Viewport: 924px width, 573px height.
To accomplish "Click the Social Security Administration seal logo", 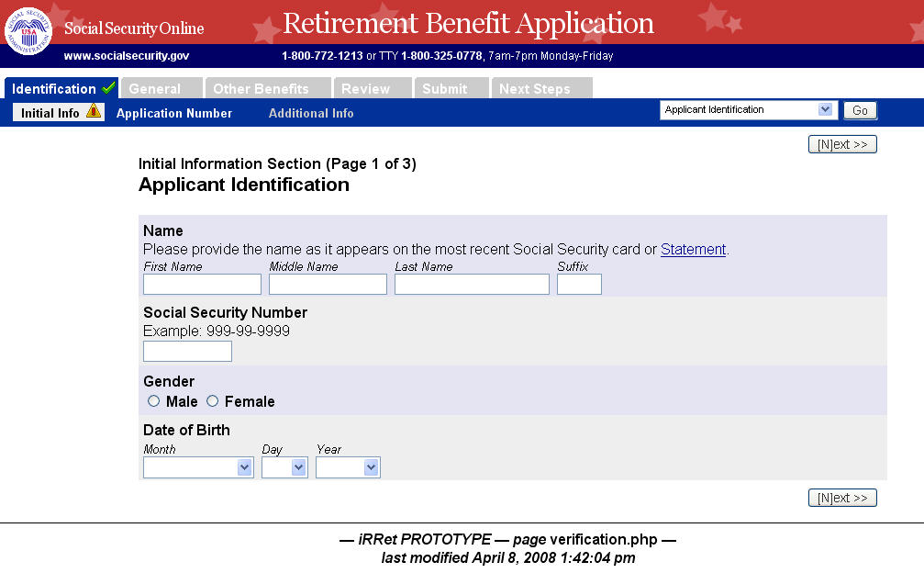I will tap(28, 29).
